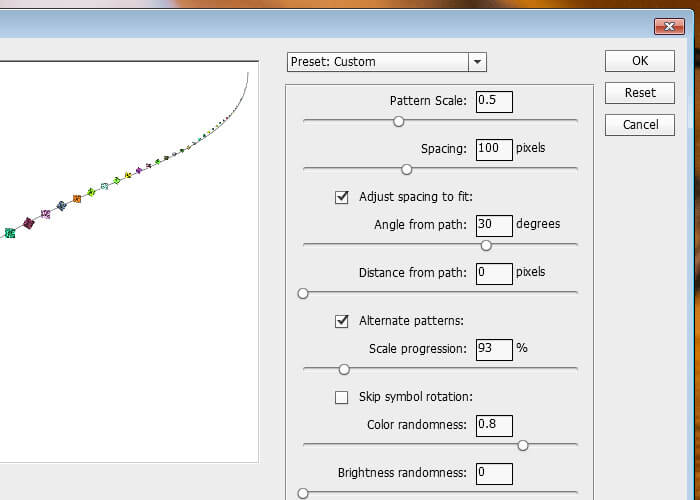Click the Color randomness slider handle
This screenshot has height=500, width=700.
click(x=522, y=445)
